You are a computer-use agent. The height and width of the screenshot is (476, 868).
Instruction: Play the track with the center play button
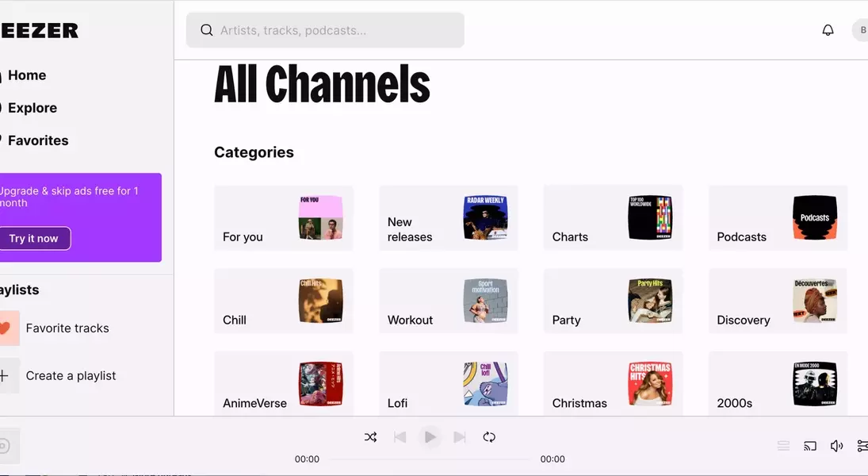430,436
